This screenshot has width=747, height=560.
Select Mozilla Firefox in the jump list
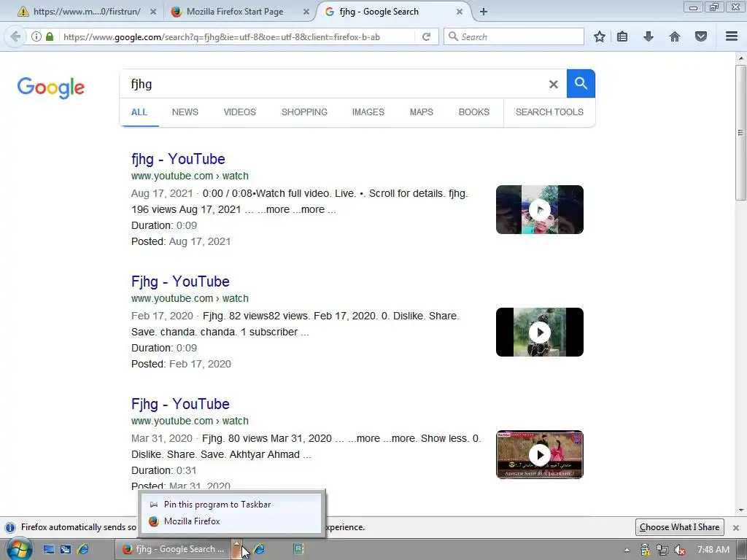[231, 521]
